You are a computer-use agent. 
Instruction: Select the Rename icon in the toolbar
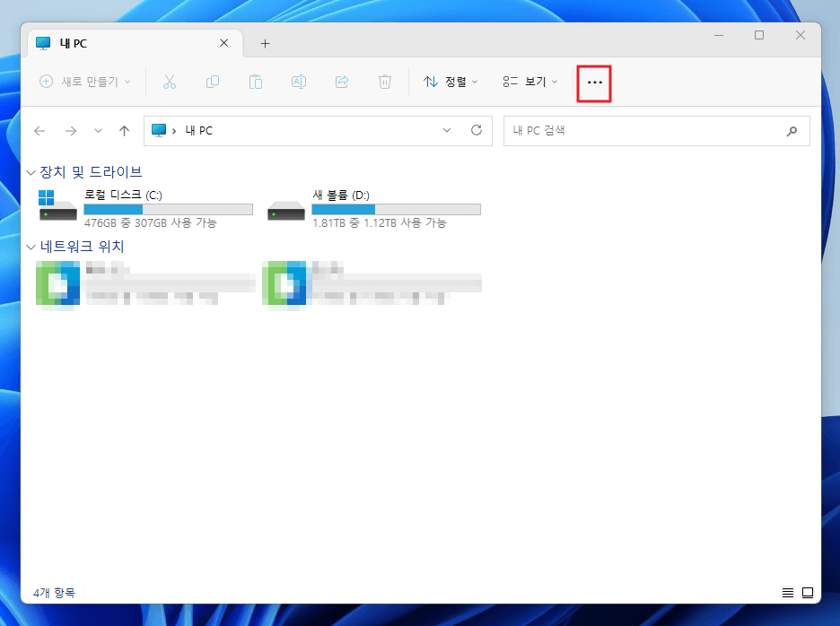[299, 82]
